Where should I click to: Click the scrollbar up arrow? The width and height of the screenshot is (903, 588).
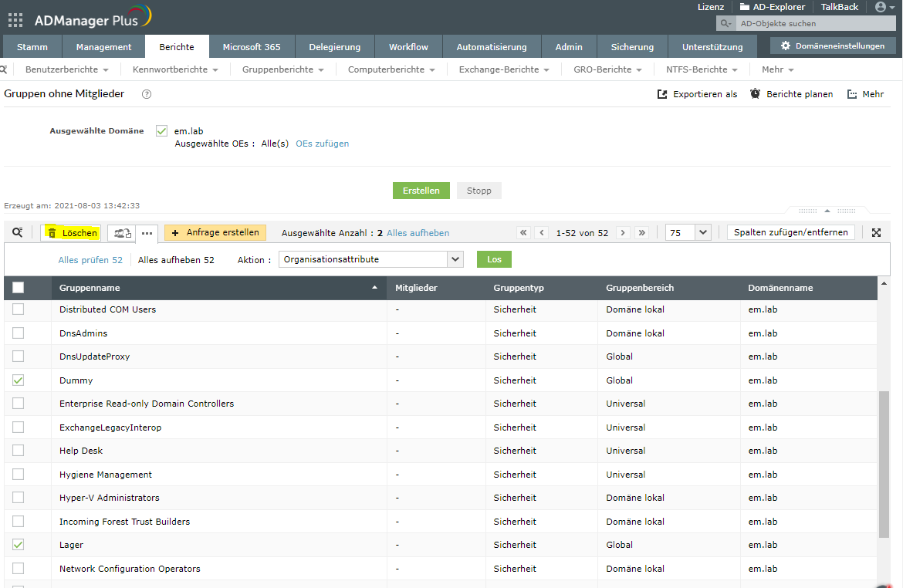(x=884, y=283)
